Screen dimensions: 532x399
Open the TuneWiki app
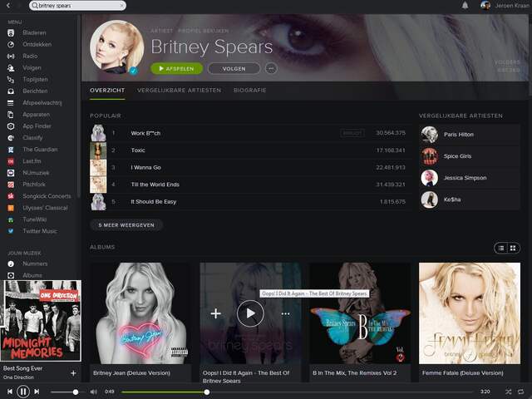(x=34, y=219)
